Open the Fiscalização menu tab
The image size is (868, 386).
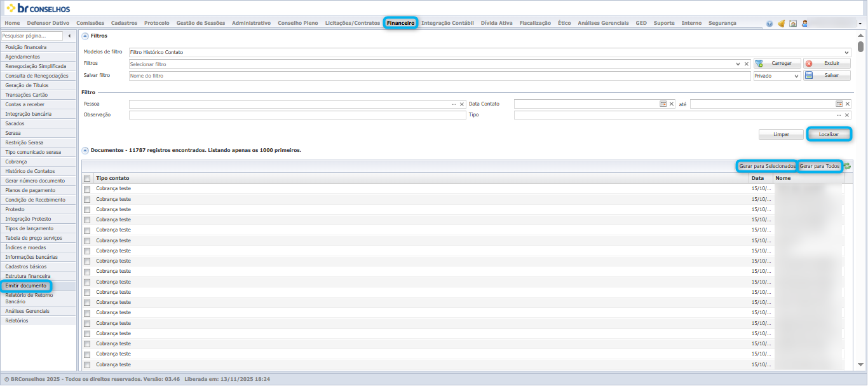point(535,23)
